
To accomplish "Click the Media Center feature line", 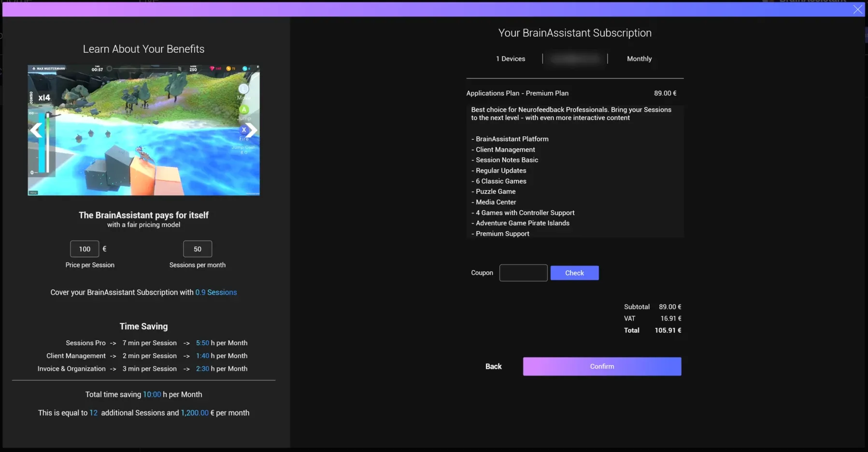I will pyautogui.click(x=494, y=202).
